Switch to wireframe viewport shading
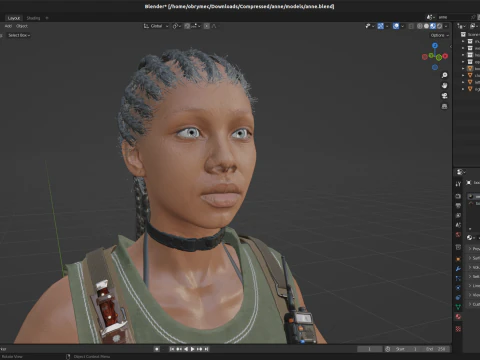Image resolution: width=480 pixels, height=360 pixels. click(420, 26)
